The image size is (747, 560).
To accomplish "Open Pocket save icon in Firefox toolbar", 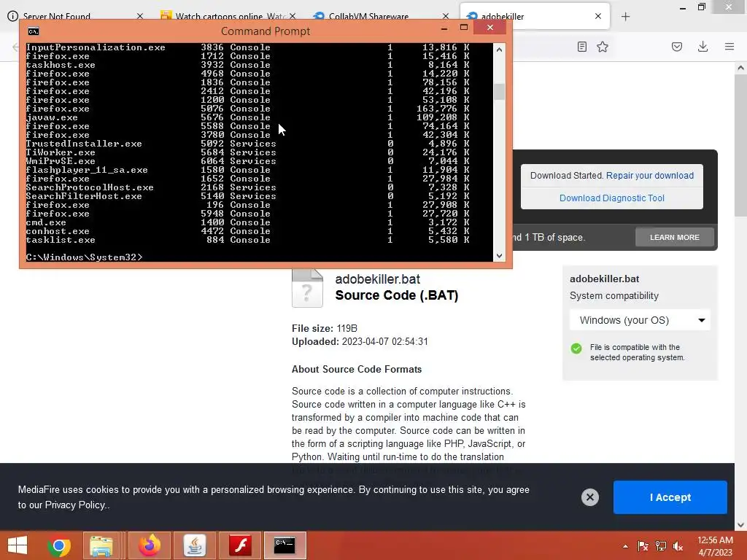I will [x=677, y=47].
